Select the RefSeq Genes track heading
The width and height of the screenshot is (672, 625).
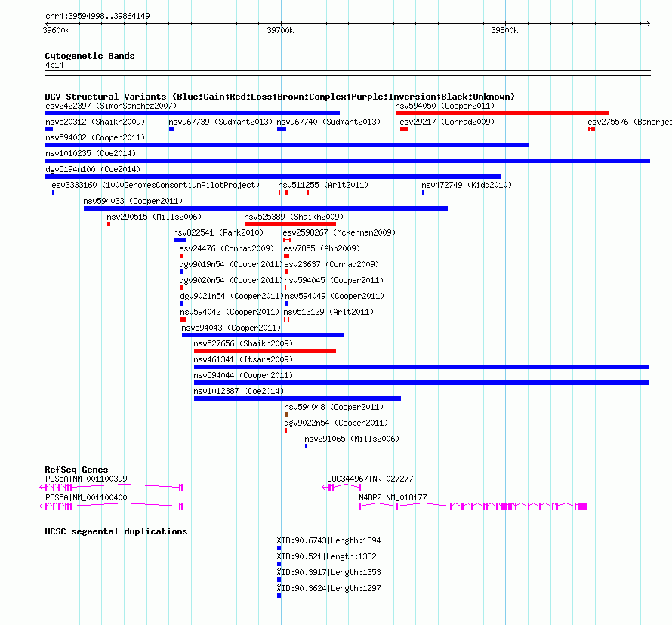click(x=76, y=470)
